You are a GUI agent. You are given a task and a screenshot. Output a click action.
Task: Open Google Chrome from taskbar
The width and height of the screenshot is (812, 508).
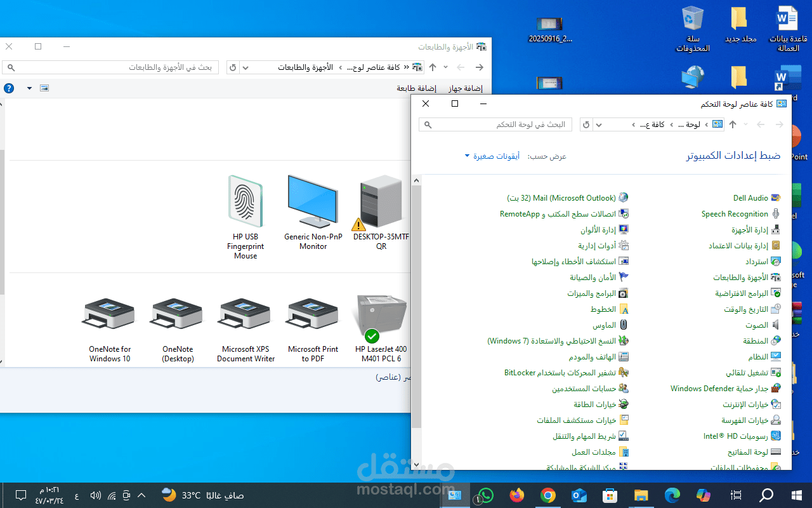(548, 495)
